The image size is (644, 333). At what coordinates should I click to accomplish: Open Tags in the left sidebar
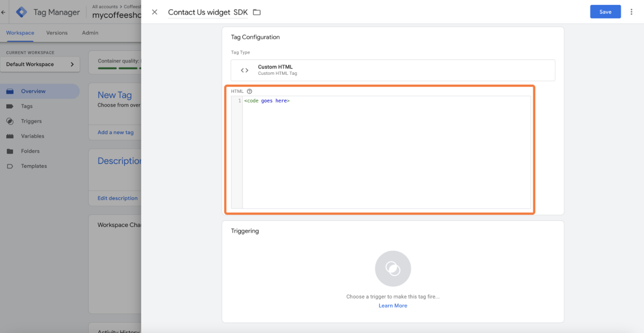[x=27, y=106]
